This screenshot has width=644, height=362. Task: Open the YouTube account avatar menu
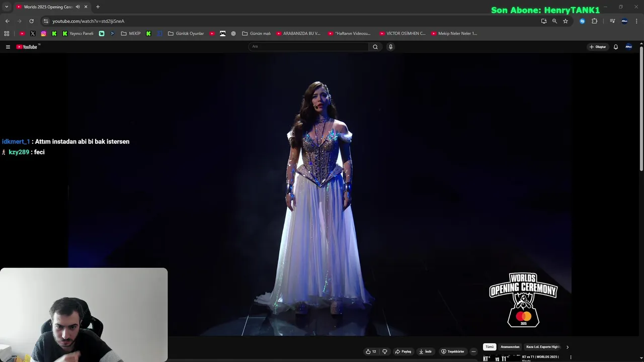tap(628, 47)
